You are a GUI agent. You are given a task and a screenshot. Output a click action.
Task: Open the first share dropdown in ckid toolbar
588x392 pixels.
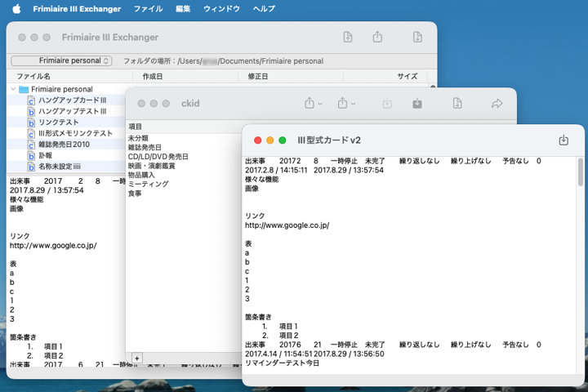[313, 104]
